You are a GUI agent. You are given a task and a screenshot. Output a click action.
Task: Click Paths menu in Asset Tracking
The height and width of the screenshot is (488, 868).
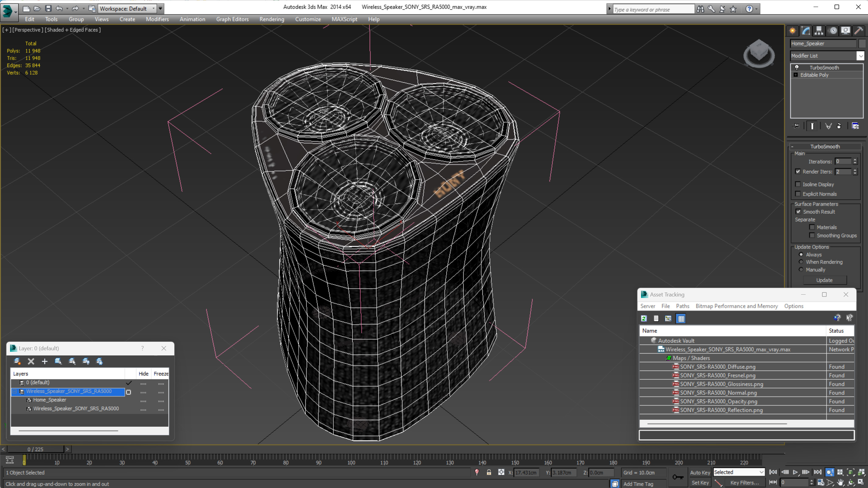click(683, 306)
